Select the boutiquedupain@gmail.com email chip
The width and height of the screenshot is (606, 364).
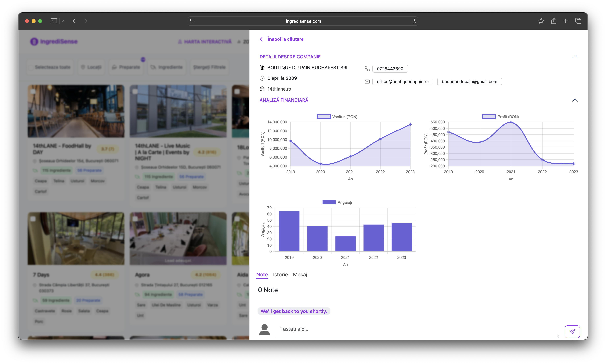click(469, 82)
